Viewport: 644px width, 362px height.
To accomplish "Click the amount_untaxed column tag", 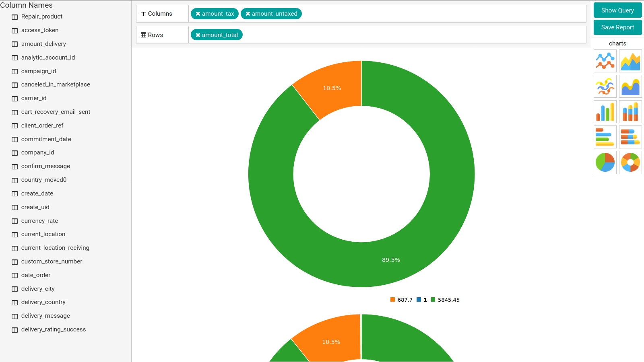I will 271,14.
